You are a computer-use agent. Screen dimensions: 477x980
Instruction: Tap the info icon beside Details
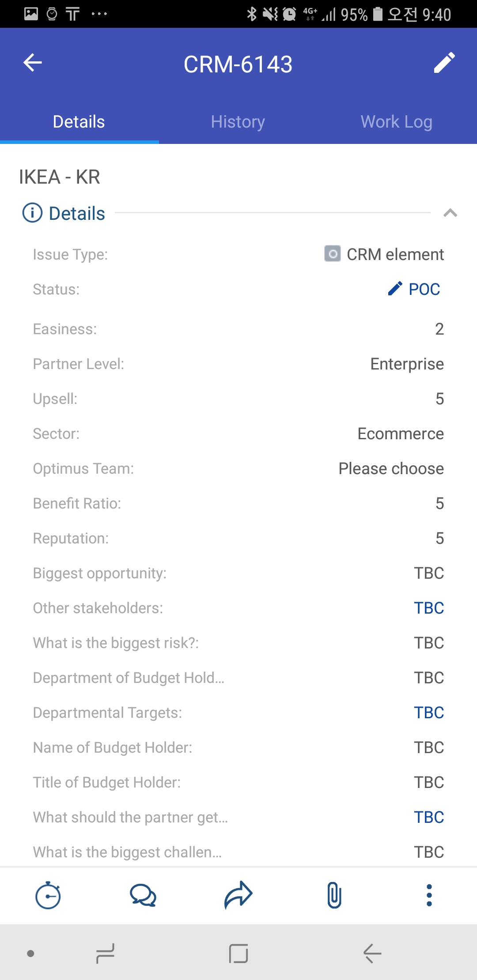32,213
